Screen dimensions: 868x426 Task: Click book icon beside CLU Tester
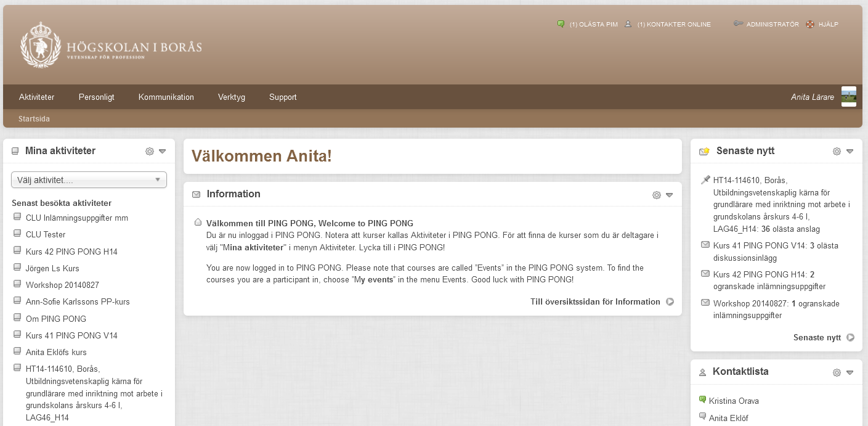(x=17, y=234)
